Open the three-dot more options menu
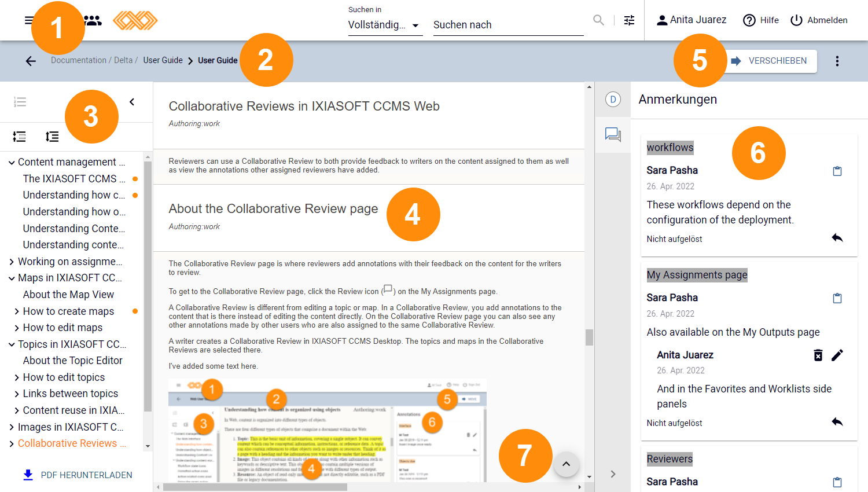The height and width of the screenshot is (492, 868). (837, 61)
